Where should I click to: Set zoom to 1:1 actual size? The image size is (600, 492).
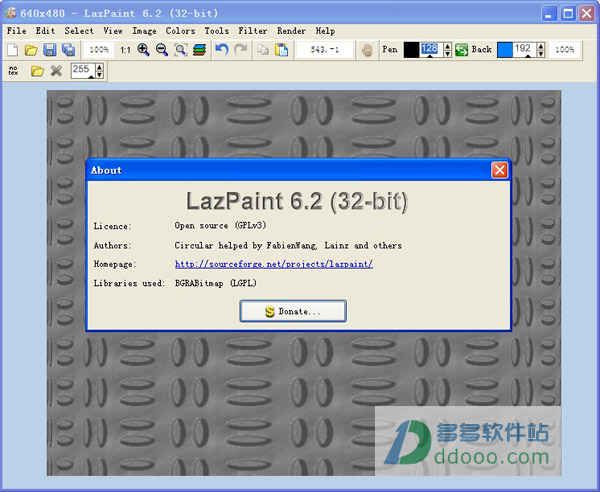(x=125, y=50)
